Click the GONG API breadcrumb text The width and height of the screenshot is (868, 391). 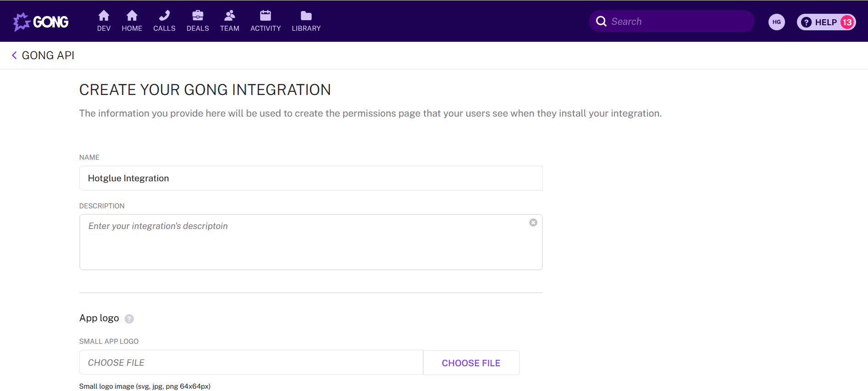pos(48,55)
